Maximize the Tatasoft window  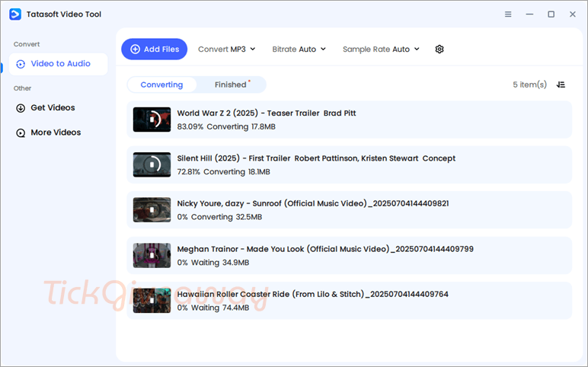(551, 14)
